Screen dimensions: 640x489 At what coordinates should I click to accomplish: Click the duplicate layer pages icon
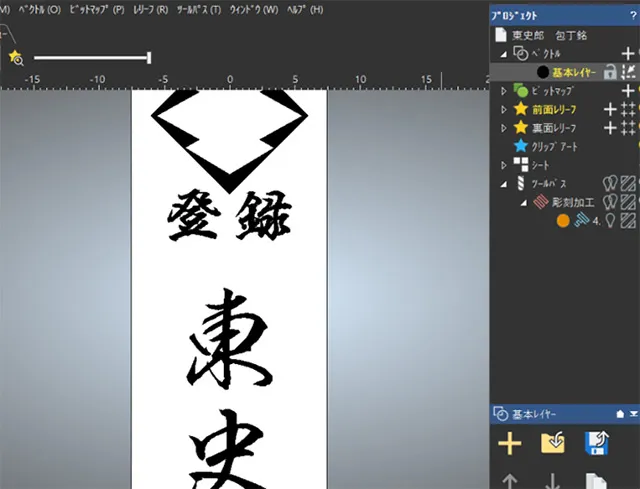pos(598,481)
